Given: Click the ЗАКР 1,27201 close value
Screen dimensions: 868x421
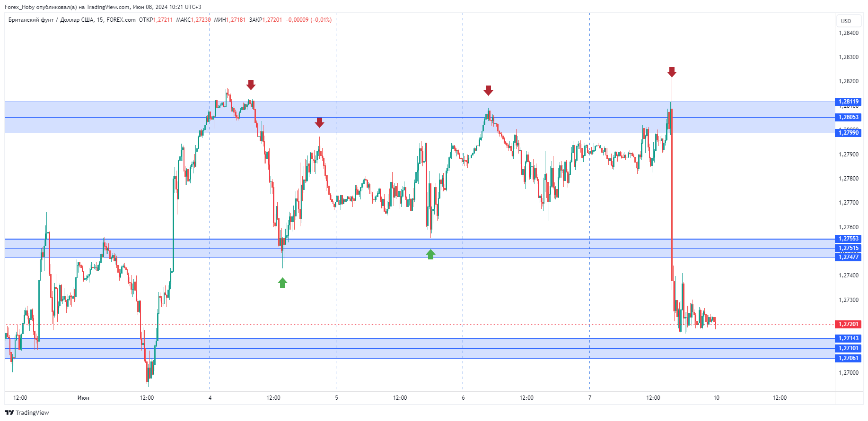Looking at the screenshot, I should [265, 20].
